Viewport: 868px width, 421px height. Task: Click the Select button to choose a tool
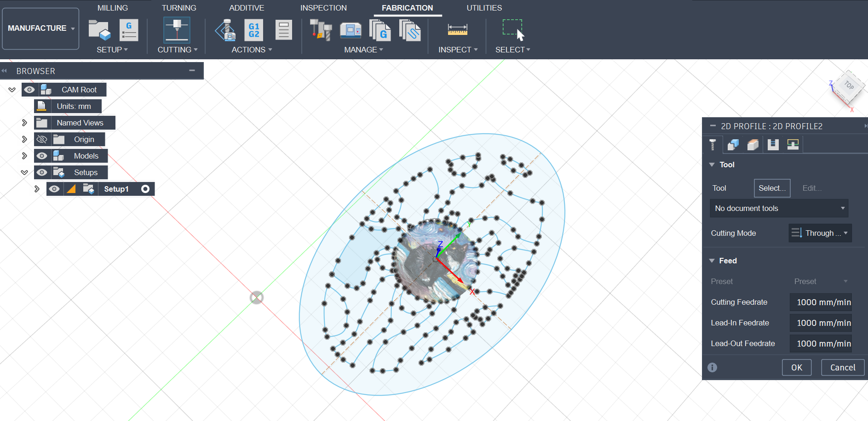(x=772, y=188)
